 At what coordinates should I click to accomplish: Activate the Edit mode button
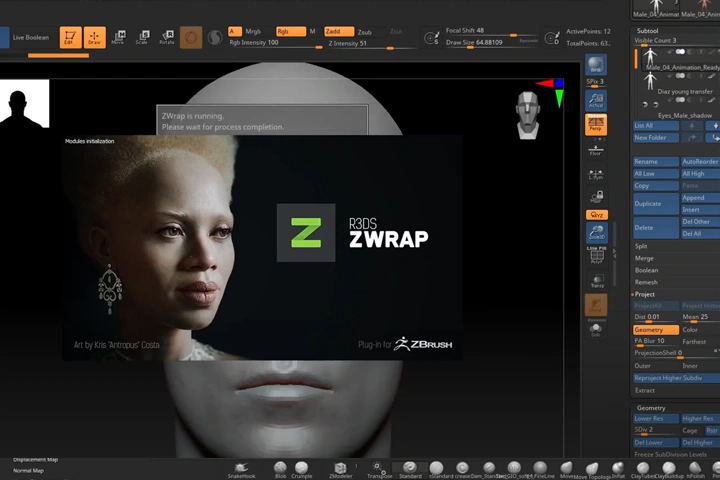coord(70,37)
